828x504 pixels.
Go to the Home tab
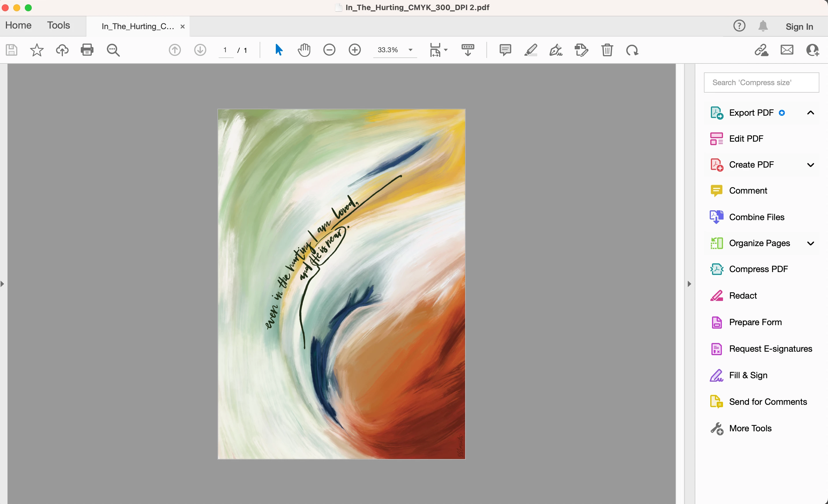point(18,26)
